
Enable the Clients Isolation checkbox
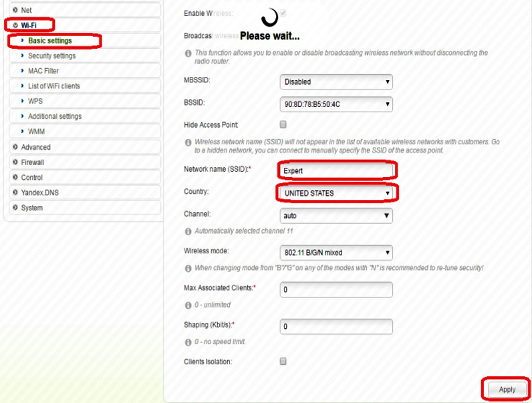[x=283, y=362]
